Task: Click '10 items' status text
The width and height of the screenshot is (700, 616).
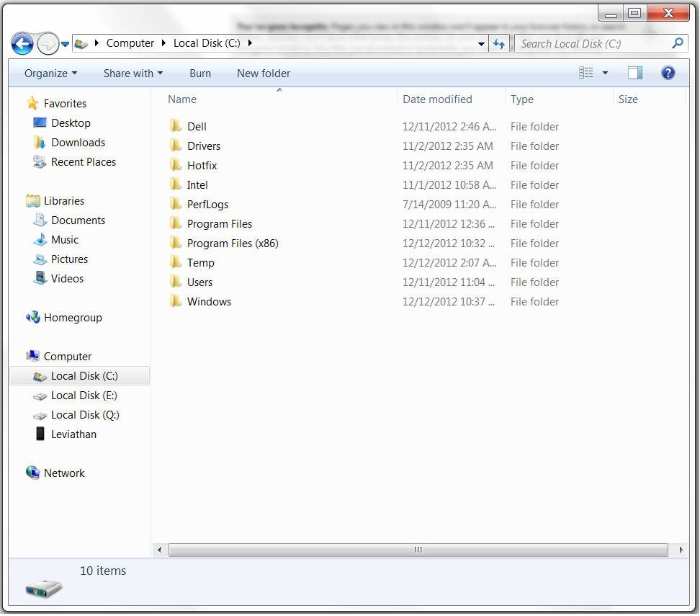Action: tap(103, 571)
